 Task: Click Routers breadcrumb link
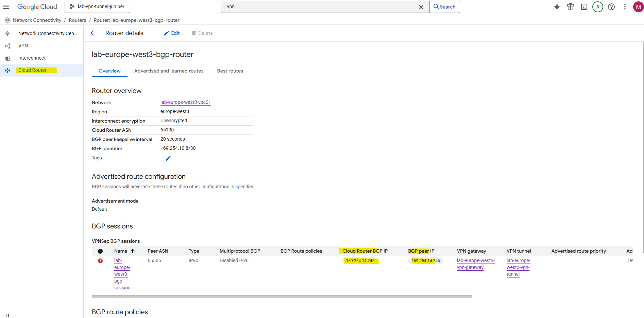pos(78,20)
